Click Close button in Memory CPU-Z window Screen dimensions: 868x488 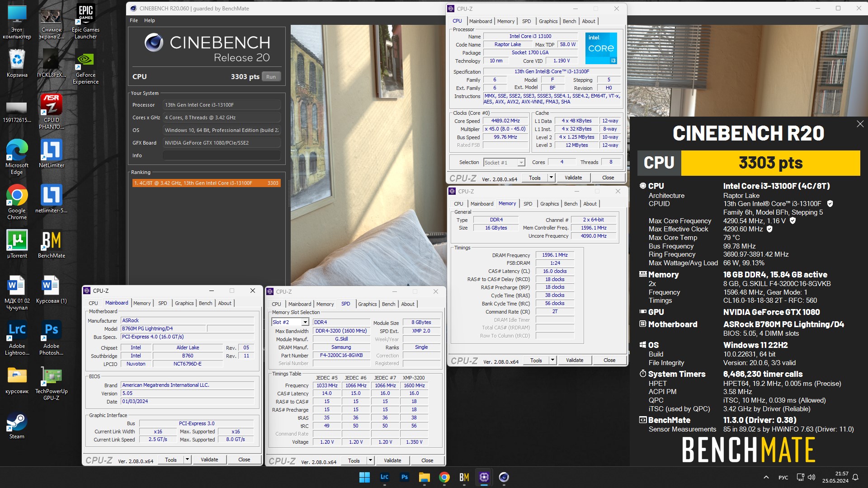click(609, 360)
